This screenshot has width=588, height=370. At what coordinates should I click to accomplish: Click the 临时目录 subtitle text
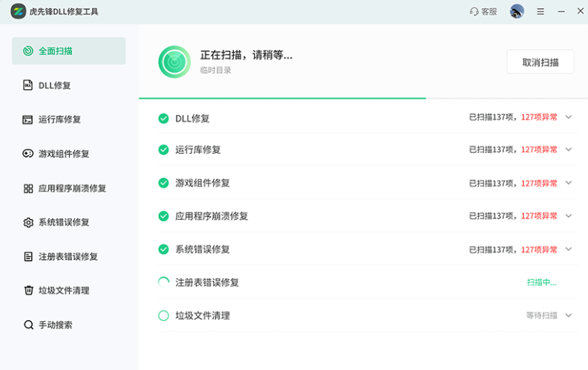(215, 70)
